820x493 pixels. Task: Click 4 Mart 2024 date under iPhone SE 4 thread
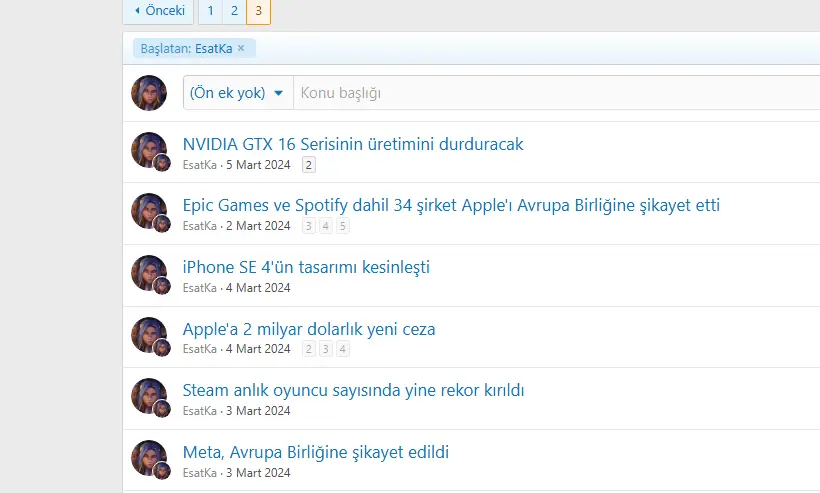[x=258, y=288]
